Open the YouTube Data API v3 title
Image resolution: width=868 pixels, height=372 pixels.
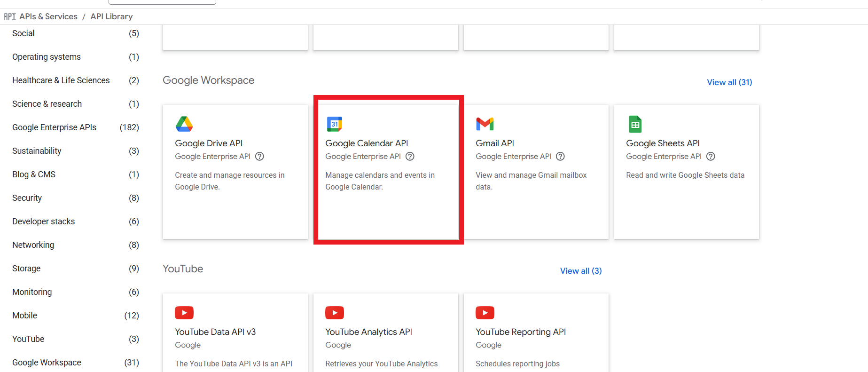tap(215, 332)
